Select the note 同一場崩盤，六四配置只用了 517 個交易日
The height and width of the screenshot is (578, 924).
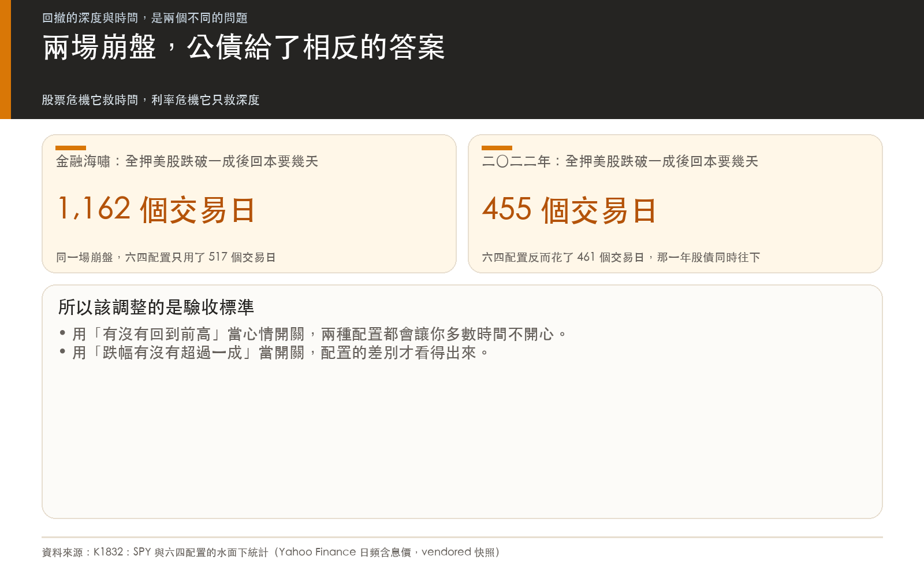tap(166, 257)
